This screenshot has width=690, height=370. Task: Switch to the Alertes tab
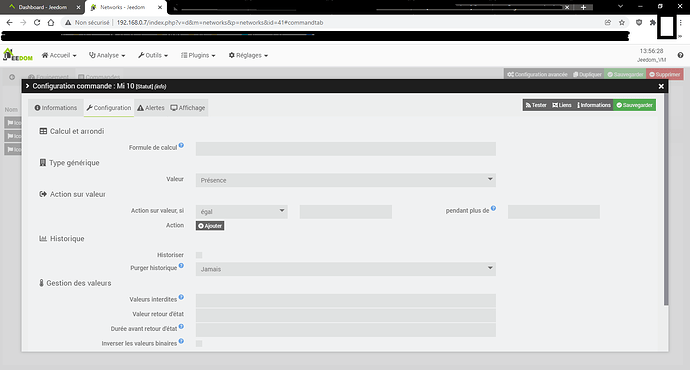click(150, 108)
